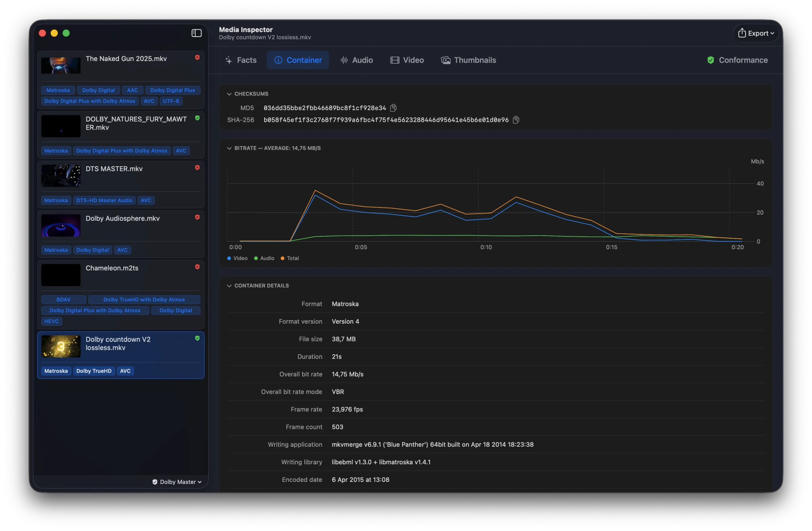Click the Dolby TrueHD tag on Dolby countdown
This screenshot has height=531, width=812.
pos(94,371)
